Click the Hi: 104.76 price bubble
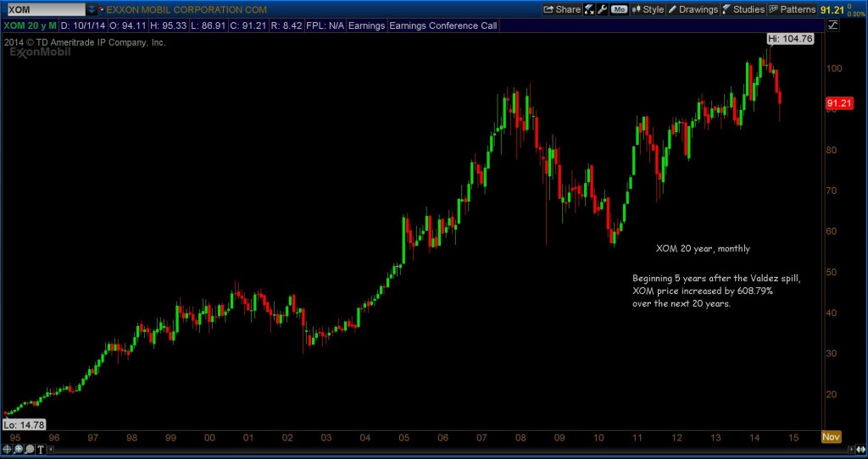 point(790,39)
